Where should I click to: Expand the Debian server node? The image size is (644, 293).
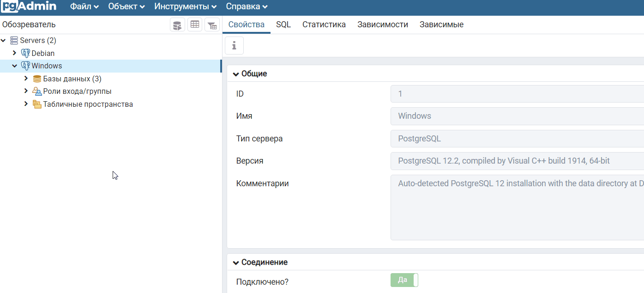tap(14, 53)
